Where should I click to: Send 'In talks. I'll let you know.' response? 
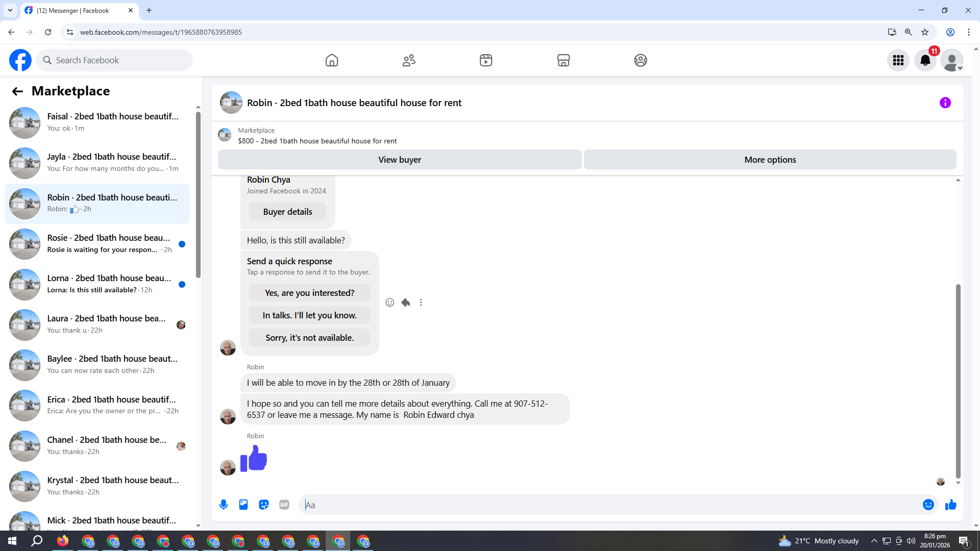coord(309,315)
